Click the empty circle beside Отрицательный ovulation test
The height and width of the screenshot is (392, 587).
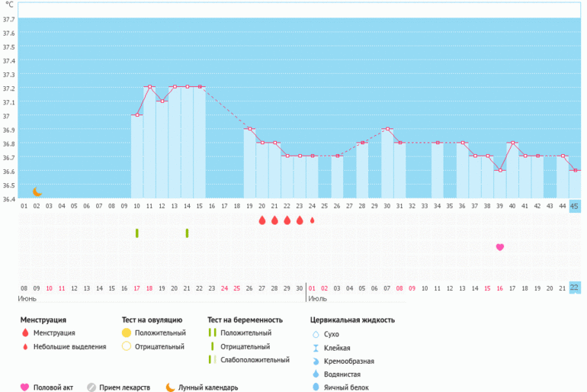(127, 346)
